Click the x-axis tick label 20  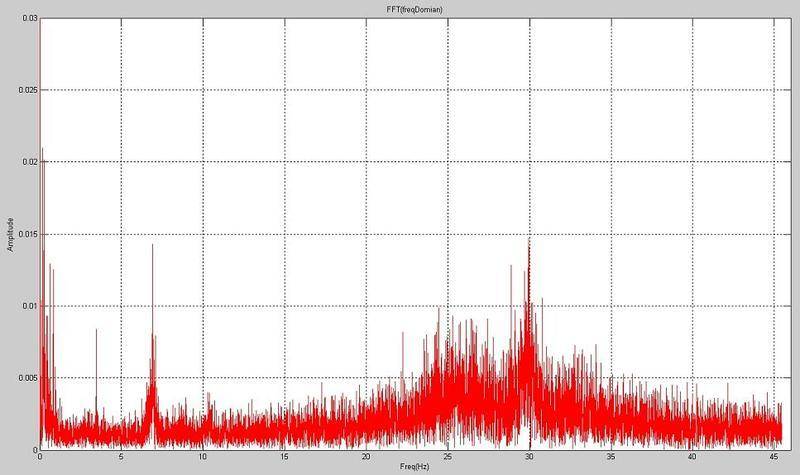366,457
